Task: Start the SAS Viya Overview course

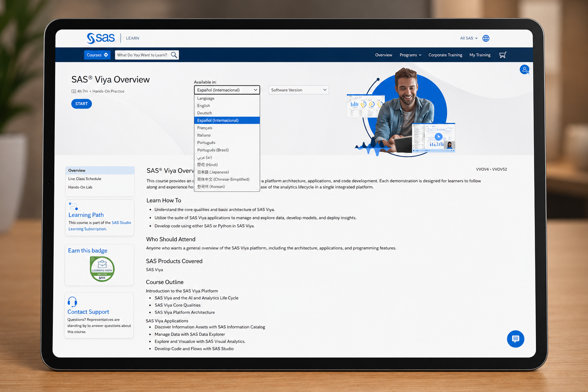Action: [x=82, y=104]
